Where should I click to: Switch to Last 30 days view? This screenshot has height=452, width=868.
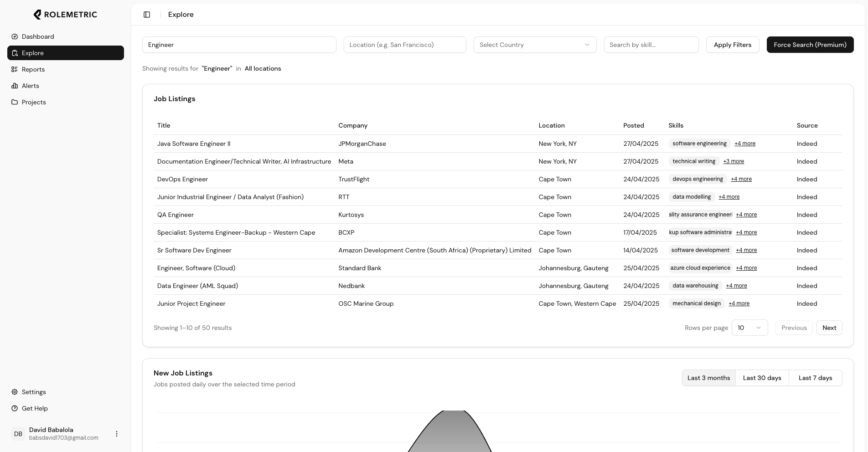(762, 378)
